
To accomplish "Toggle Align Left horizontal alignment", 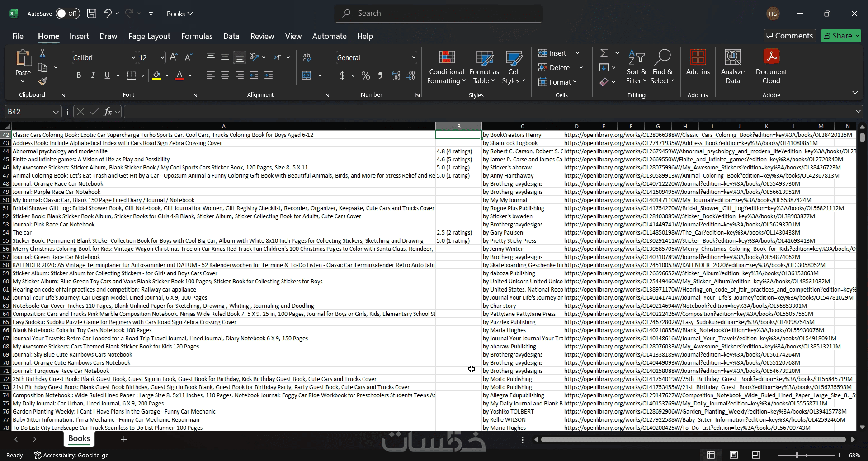I will [x=211, y=75].
